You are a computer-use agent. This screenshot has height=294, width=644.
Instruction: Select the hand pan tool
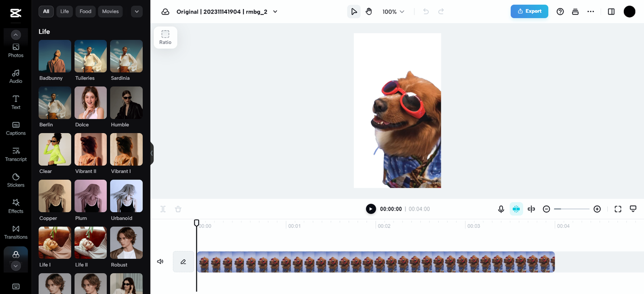(x=369, y=12)
